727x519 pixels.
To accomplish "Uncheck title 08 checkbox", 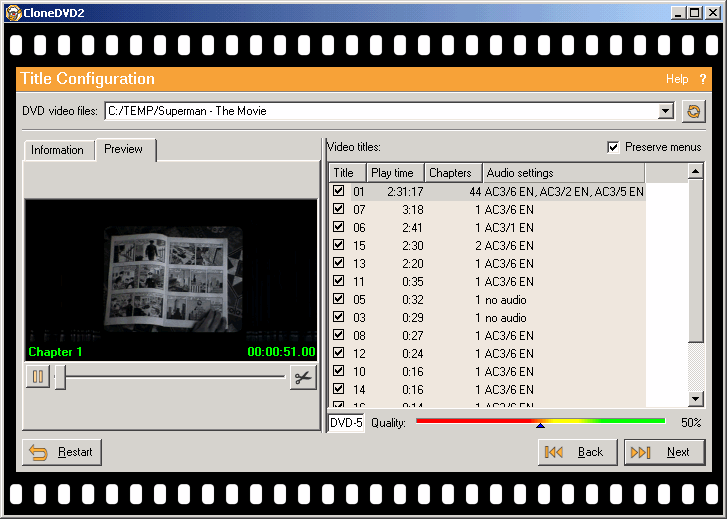I will click(338, 334).
